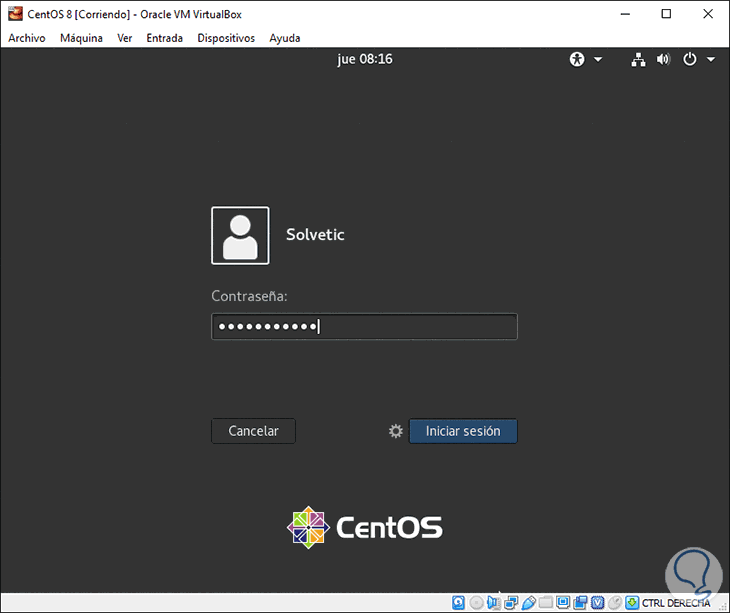
Task: Open the jue 08:16 clock
Action: tap(365, 59)
